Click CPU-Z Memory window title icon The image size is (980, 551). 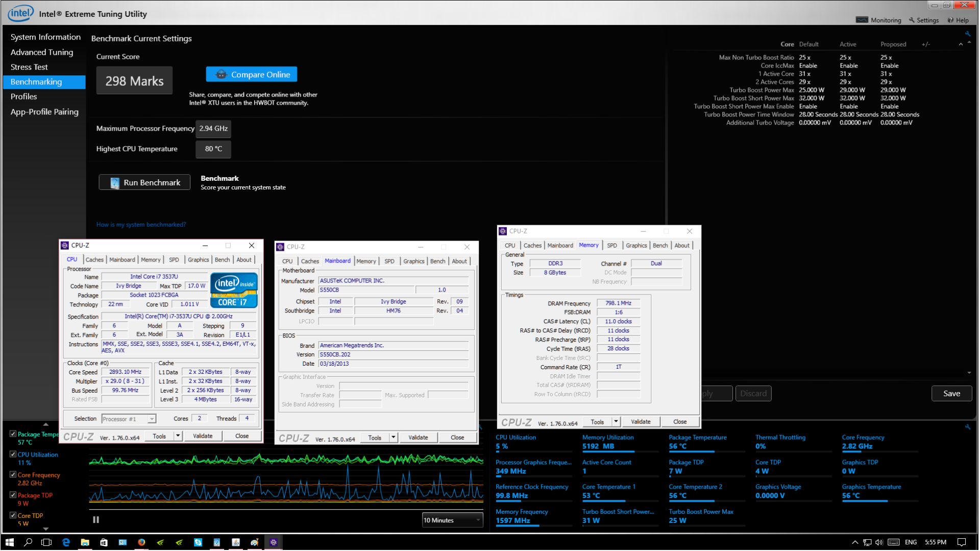pyautogui.click(x=503, y=231)
